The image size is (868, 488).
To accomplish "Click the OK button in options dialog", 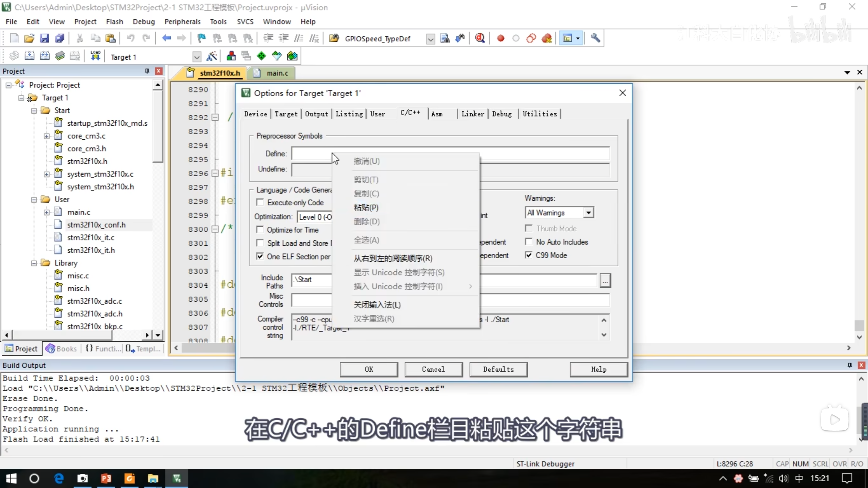I will [369, 369].
